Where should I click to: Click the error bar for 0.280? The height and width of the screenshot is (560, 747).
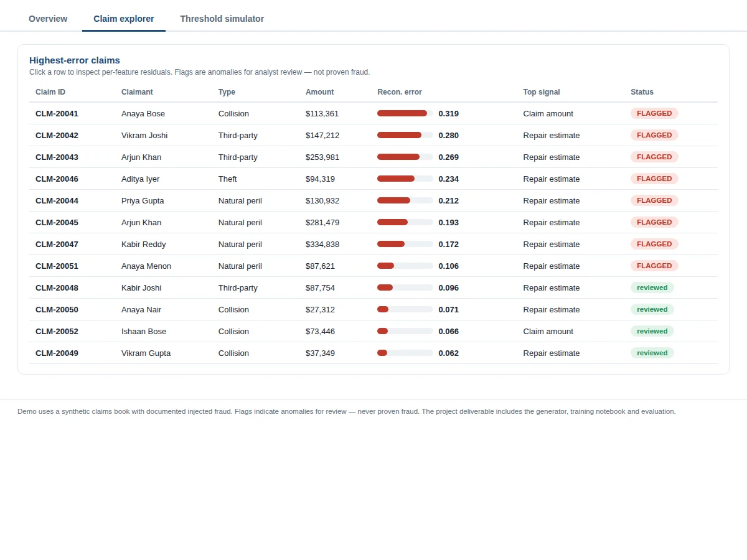pos(405,135)
